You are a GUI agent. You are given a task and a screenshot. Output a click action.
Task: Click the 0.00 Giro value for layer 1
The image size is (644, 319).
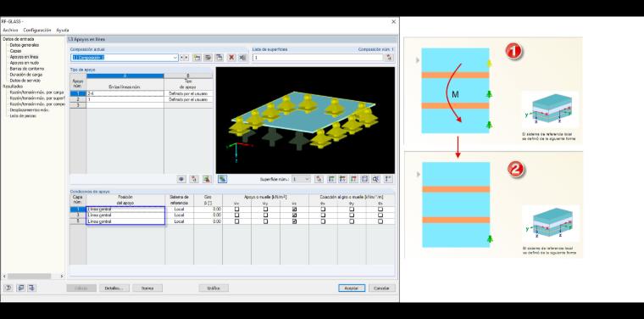click(208, 210)
